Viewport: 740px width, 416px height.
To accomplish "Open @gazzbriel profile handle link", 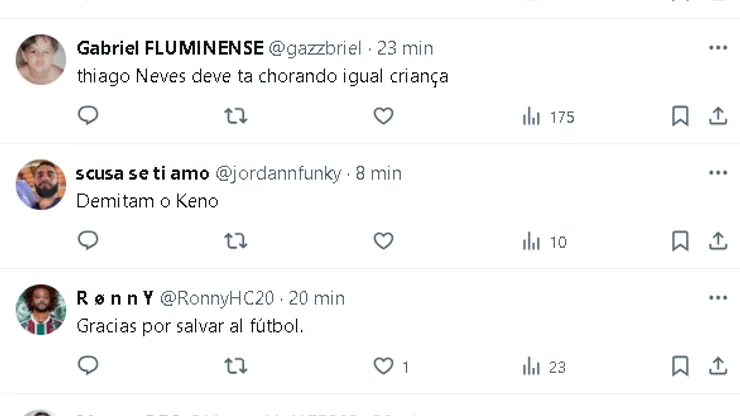I will point(315,48).
